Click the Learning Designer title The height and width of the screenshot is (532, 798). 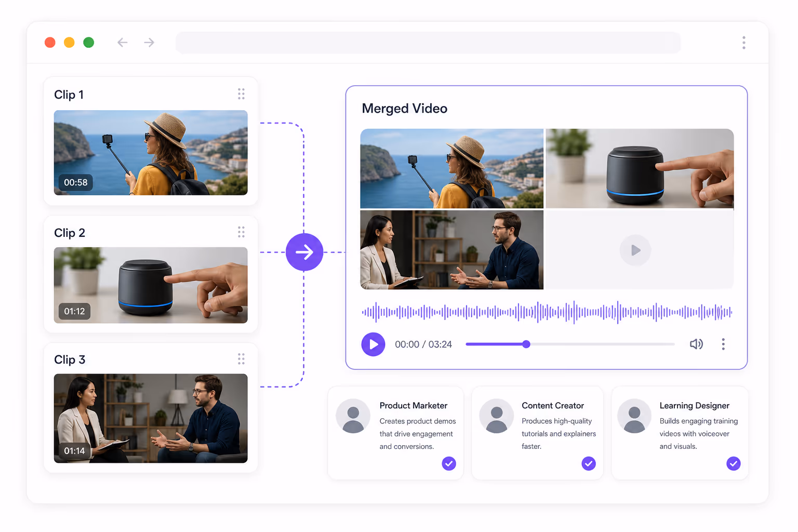point(695,406)
